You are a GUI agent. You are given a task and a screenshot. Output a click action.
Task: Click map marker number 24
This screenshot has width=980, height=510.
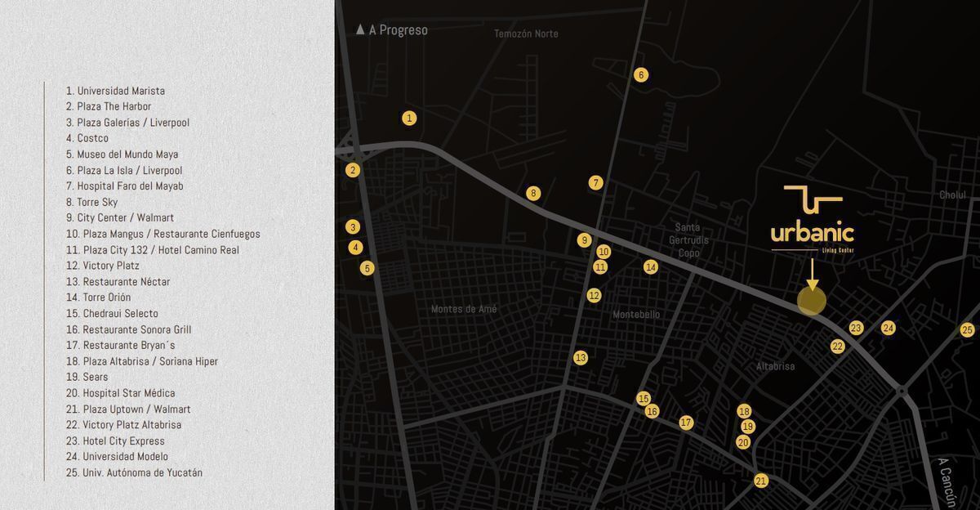point(889,328)
